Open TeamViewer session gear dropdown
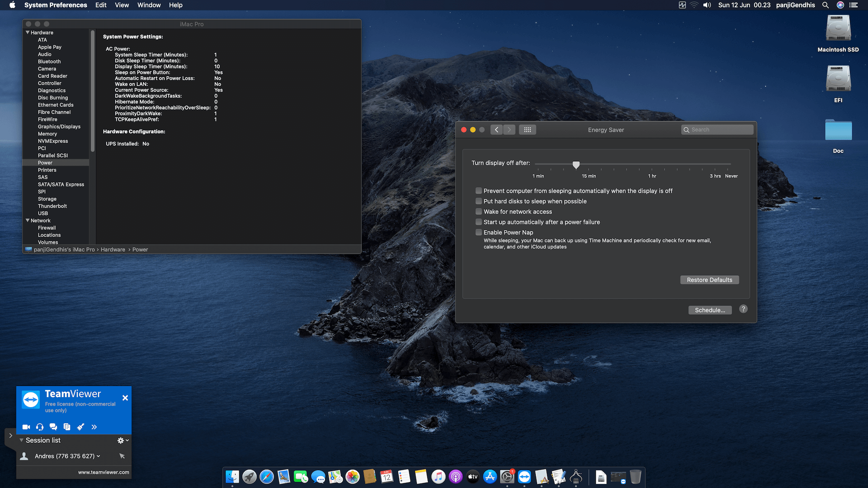 coord(123,440)
